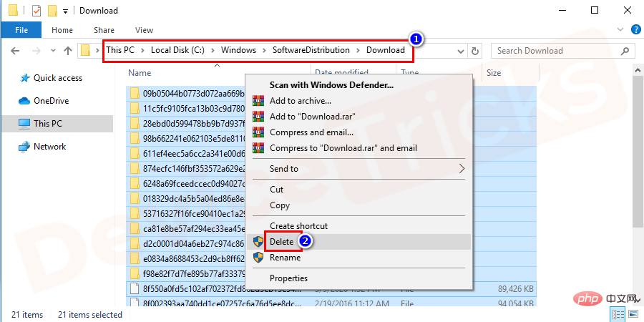The image size is (644, 322).
Task: Select folder 6248a69fceedccec0d94027
Action: tap(194, 184)
